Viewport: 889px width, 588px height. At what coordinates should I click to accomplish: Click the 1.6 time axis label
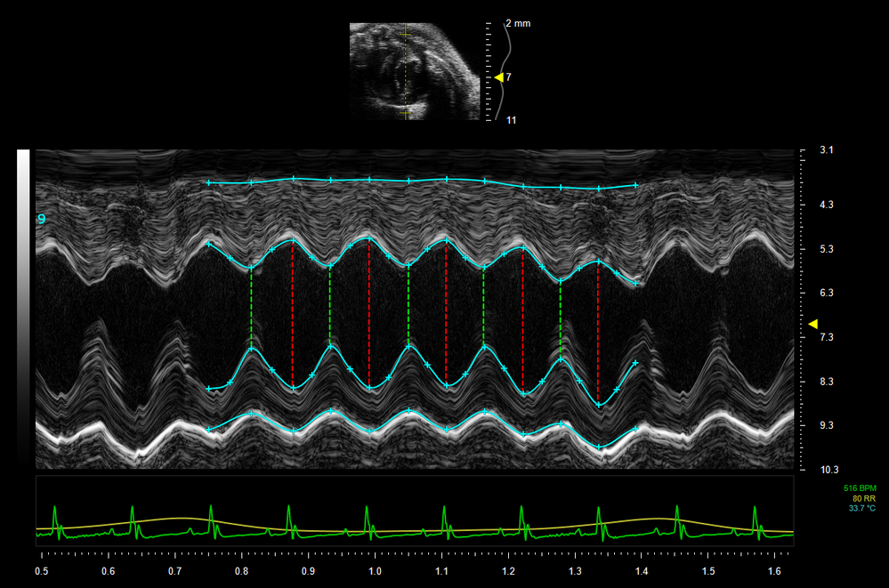pyautogui.click(x=774, y=571)
